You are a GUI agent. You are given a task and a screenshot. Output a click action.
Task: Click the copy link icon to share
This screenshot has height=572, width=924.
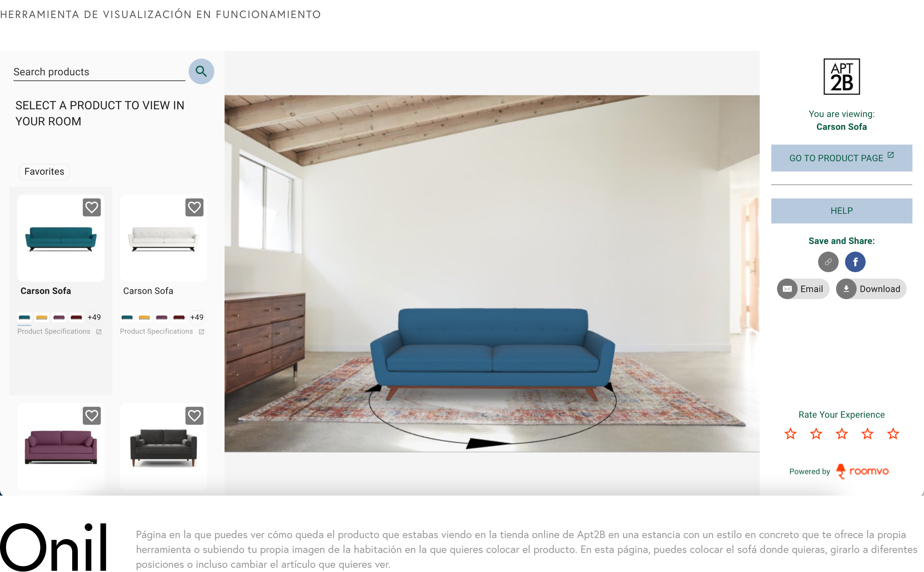tap(828, 261)
